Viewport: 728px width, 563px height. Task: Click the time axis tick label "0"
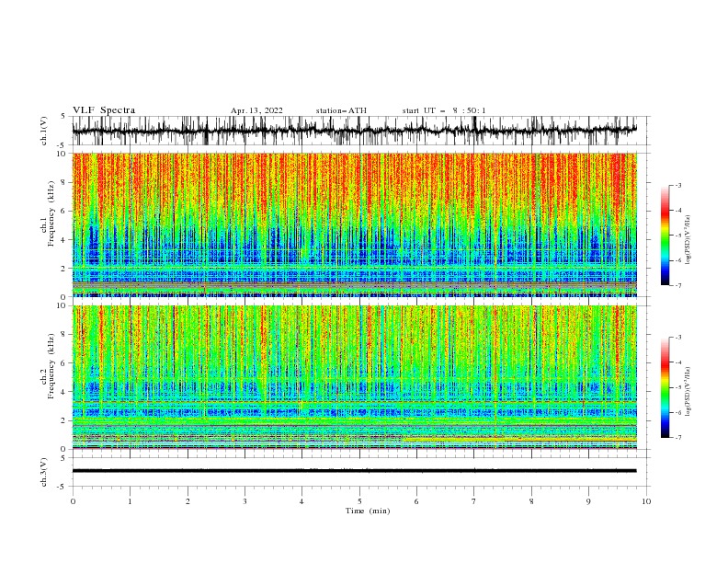73,501
